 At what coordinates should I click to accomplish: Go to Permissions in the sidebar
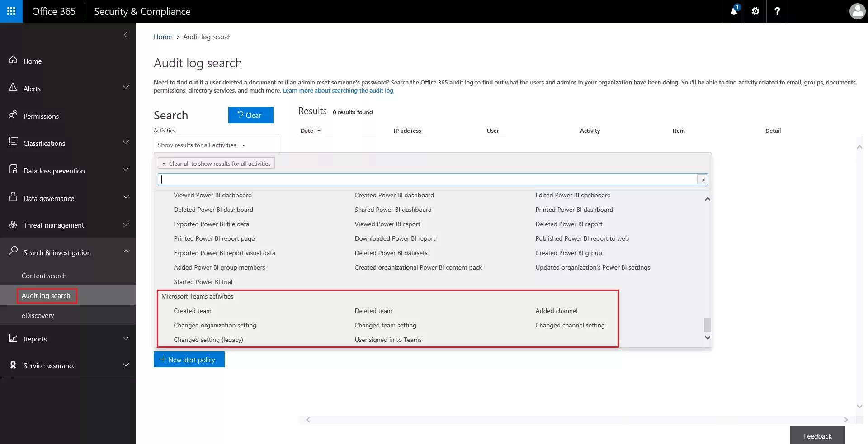pyautogui.click(x=41, y=116)
